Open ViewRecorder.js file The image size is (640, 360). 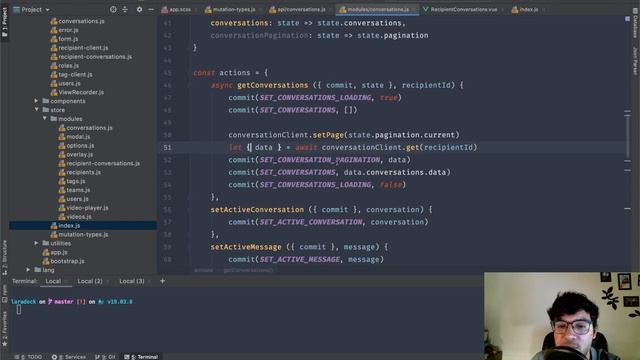81,92
